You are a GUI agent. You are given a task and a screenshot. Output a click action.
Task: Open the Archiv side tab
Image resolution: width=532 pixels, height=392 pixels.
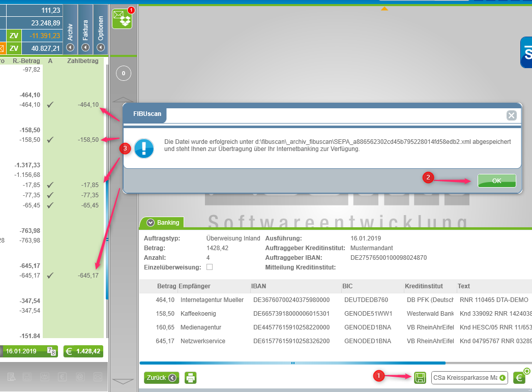pos(70,47)
